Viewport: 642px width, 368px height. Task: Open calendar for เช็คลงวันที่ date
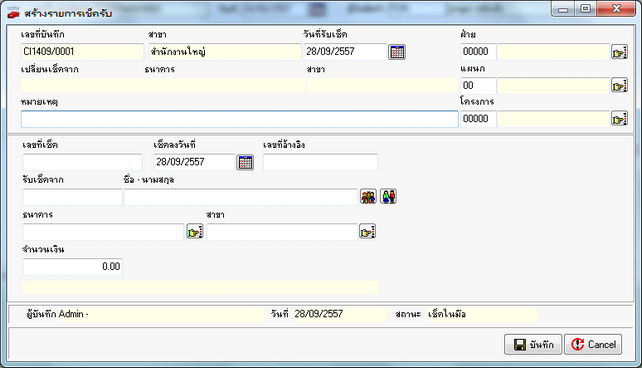tap(245, 162)
